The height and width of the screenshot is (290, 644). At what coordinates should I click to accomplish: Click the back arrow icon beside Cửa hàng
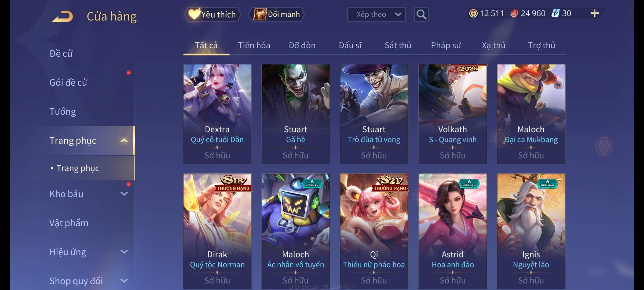(x=63, y=16)
